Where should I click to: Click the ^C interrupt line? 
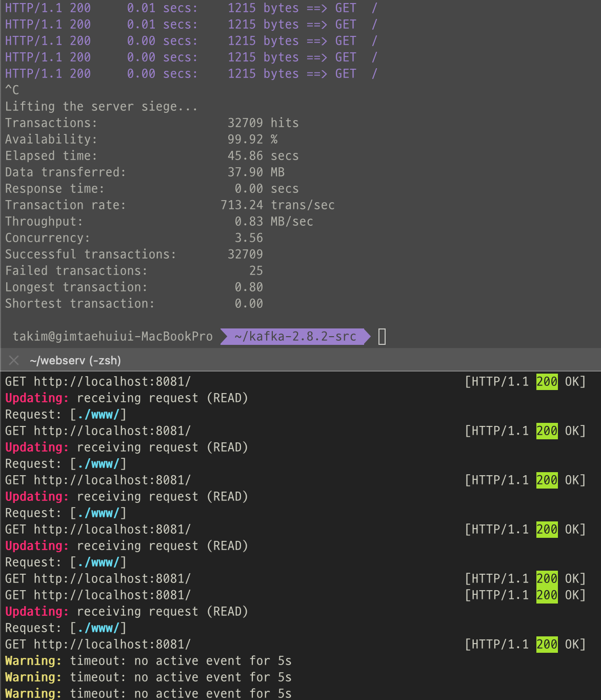[x=12, y=90]
